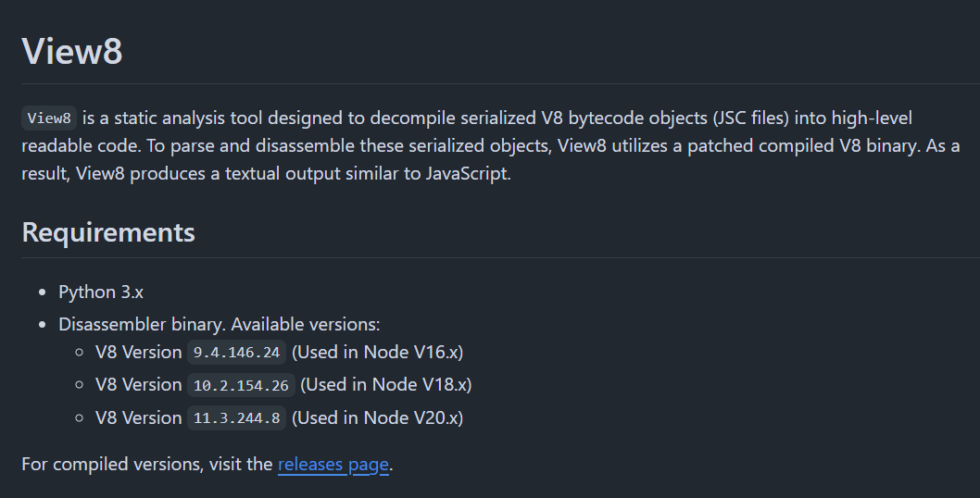Open the releases page link
980x498 pixels.
(x=333, y=465)
